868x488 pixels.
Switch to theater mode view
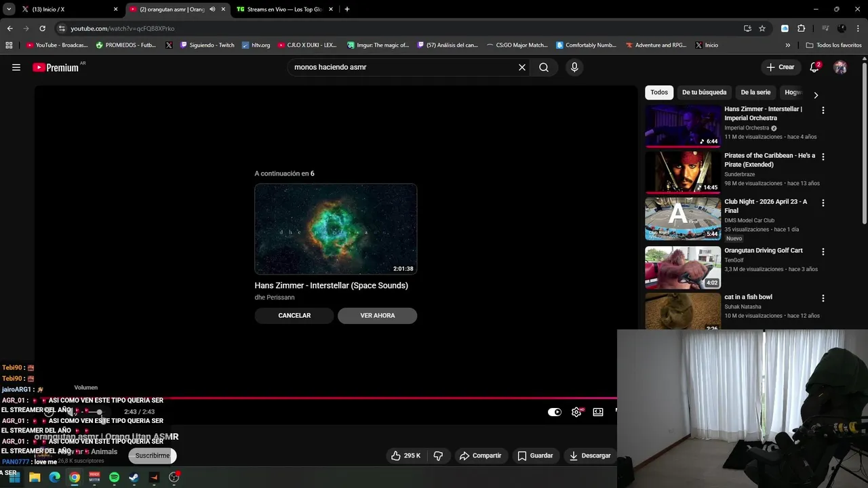click(598, 411)
